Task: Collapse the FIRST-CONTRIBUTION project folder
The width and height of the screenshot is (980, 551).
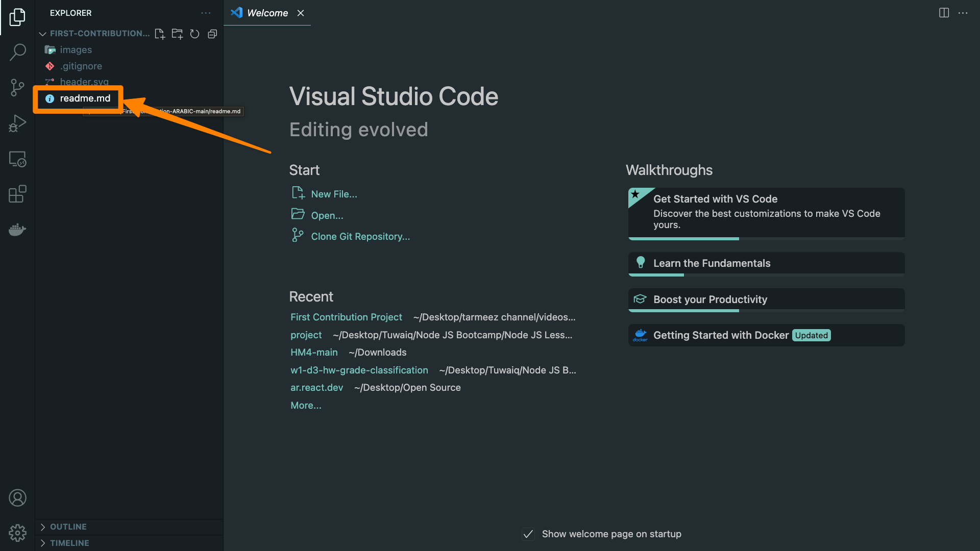Action: 43,34
